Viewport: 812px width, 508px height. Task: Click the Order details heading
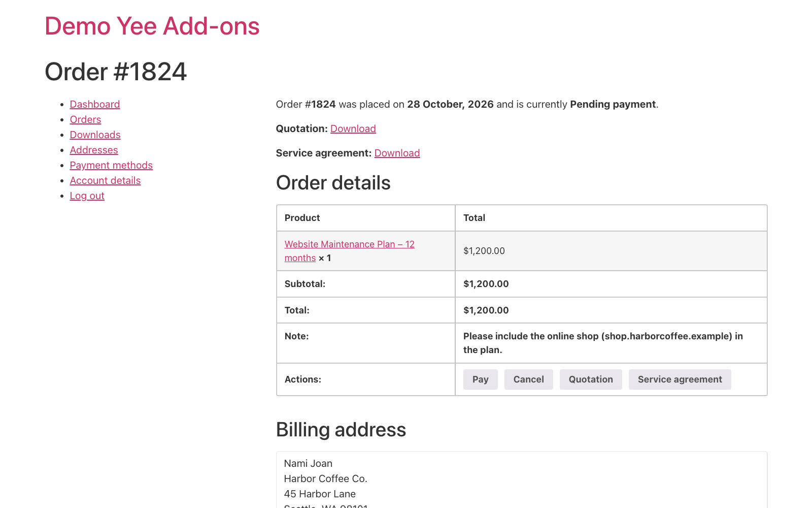[x=333, y=183]
